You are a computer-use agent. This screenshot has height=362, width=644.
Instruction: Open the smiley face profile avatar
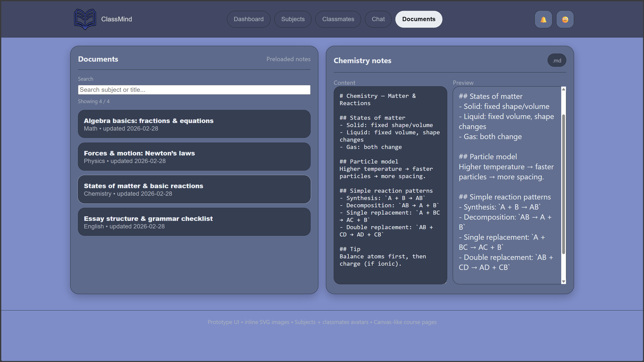pyautogui.click(x=565, y=19)
